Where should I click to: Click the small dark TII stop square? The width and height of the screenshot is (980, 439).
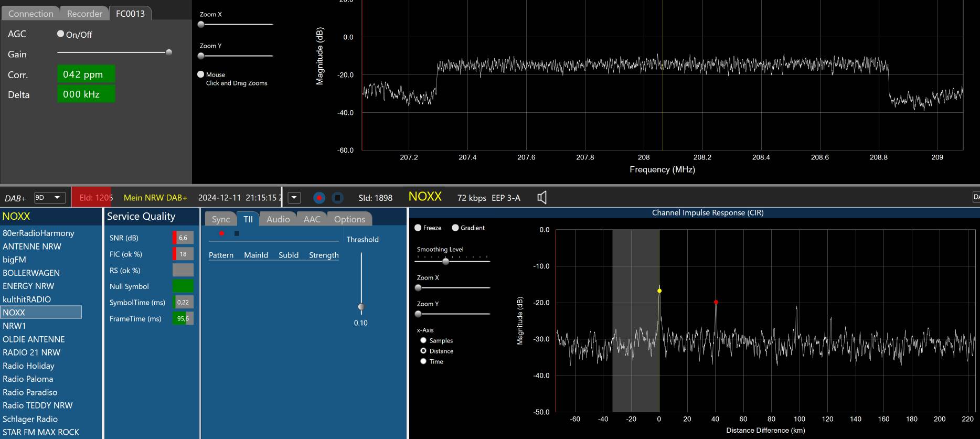(x=237, y=233)
